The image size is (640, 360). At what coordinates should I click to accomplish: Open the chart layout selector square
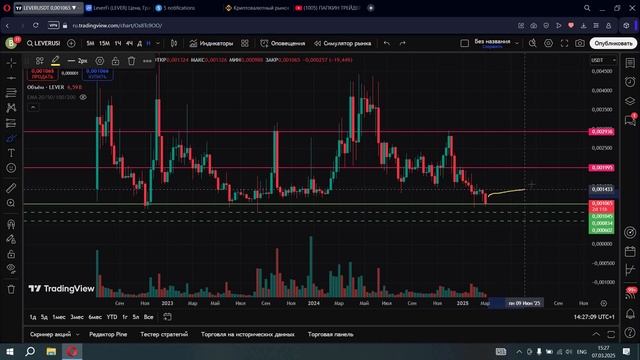click(464, 43)
